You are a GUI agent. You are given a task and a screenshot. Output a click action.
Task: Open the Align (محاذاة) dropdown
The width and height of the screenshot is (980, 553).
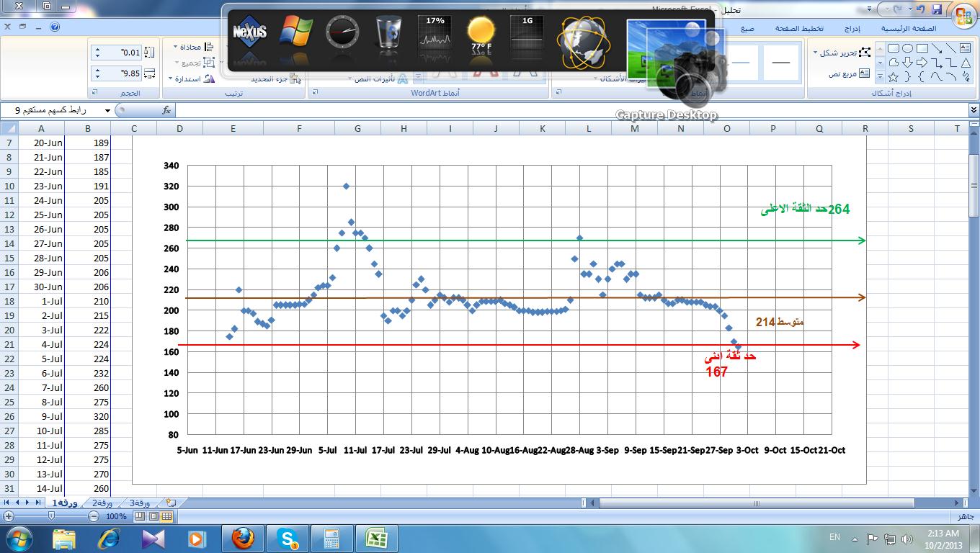tap(194, 47)
